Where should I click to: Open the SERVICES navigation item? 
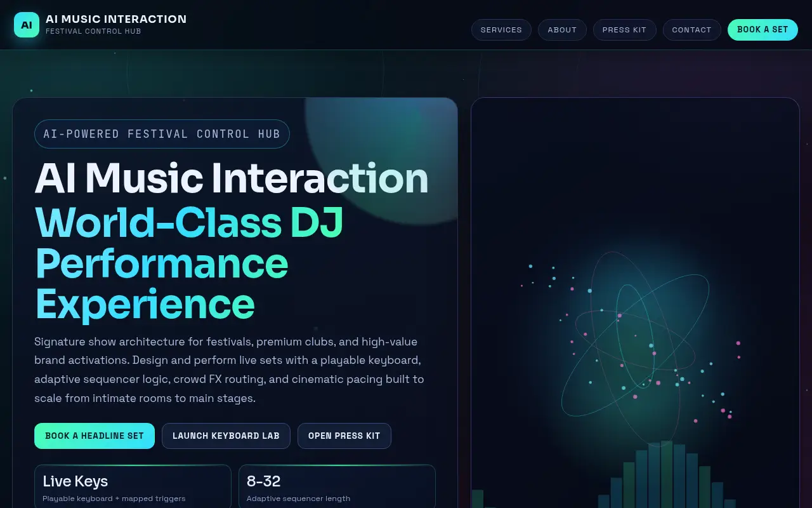coord(501,30)
